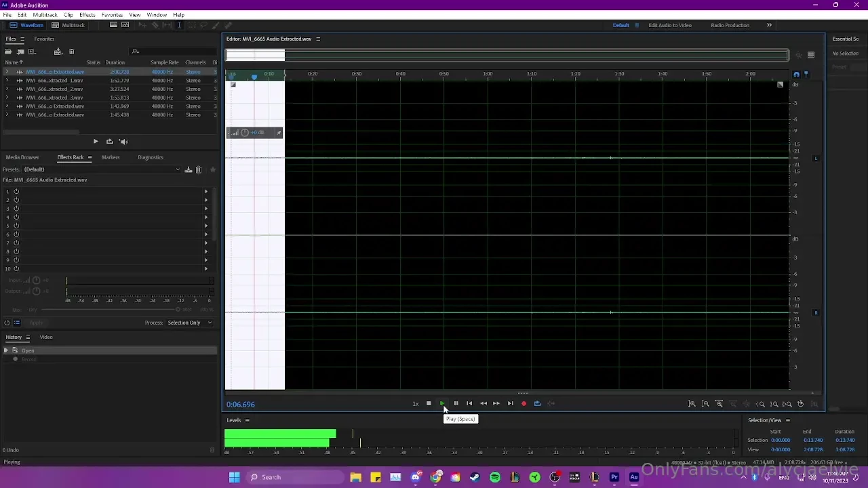The height and width of the screenshot is (488, 868).
Task: Switch to the Multitrack editor view
Action: coord(68,25)
